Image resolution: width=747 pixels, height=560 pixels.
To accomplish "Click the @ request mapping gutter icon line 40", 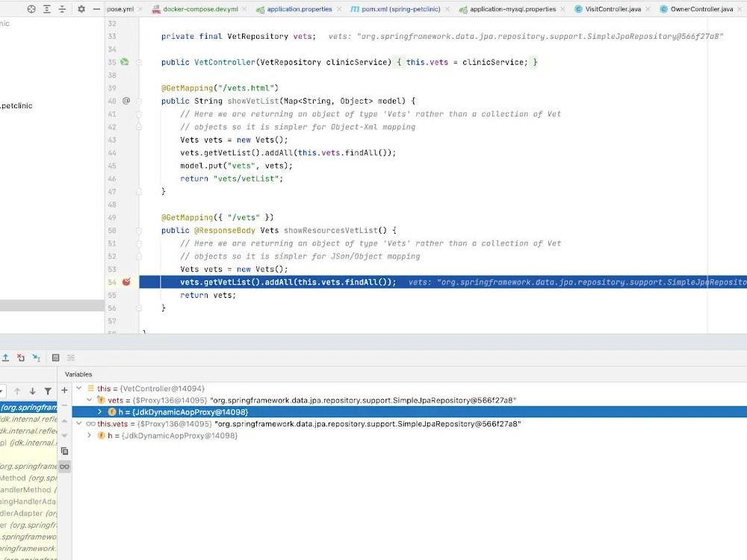I will coord(126,101).
